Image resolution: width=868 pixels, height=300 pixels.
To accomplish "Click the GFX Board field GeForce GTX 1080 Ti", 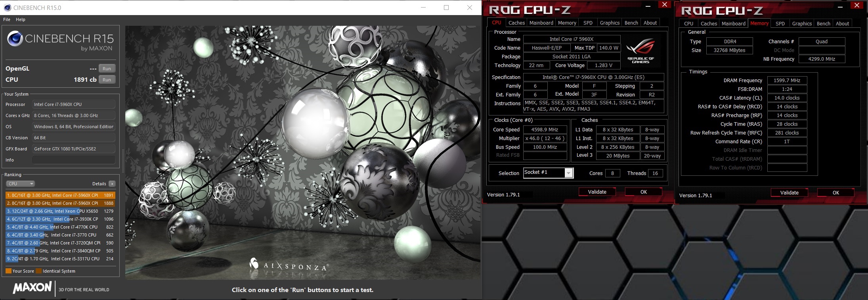I will click(x=74, y=149).
